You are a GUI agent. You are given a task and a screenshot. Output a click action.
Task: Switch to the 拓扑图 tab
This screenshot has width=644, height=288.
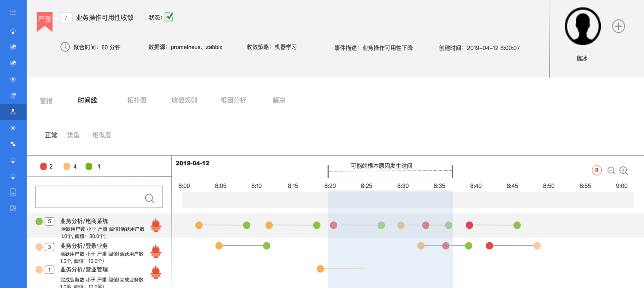[136, 100]
